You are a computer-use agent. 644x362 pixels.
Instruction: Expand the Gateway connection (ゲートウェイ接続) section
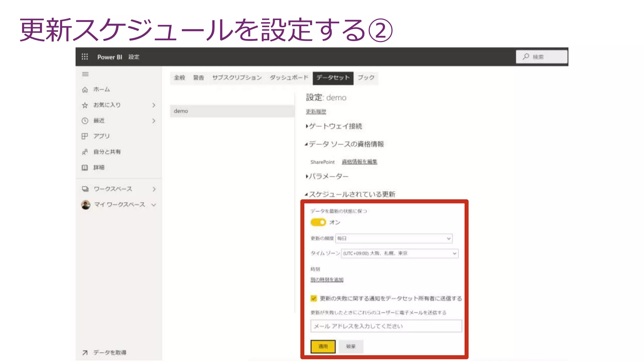click(334, 126)
